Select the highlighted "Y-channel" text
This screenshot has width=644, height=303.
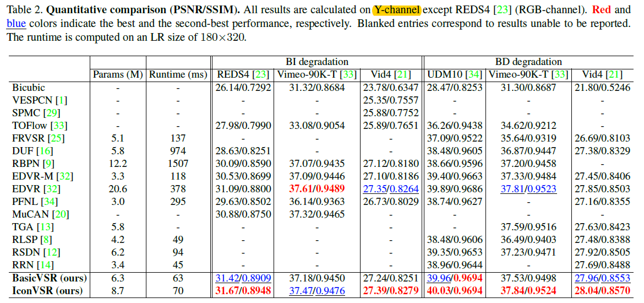397,9
